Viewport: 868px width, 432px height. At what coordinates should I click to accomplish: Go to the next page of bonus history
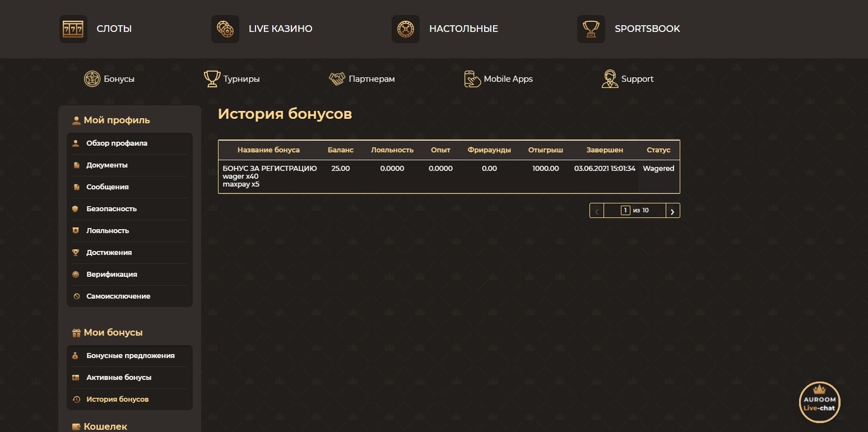coord(673,211)
